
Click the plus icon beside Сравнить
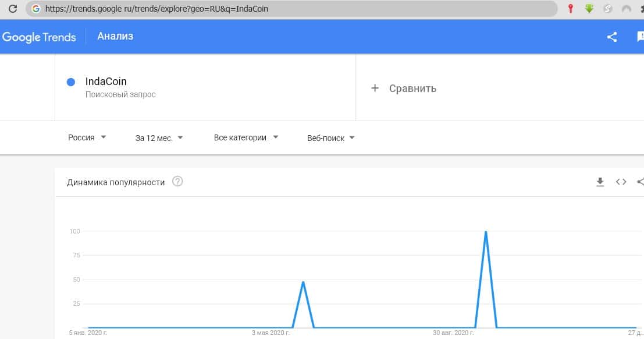point(375,88)
